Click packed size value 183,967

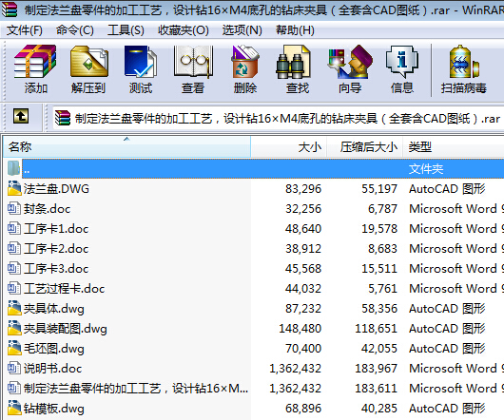tap(376, 369)
